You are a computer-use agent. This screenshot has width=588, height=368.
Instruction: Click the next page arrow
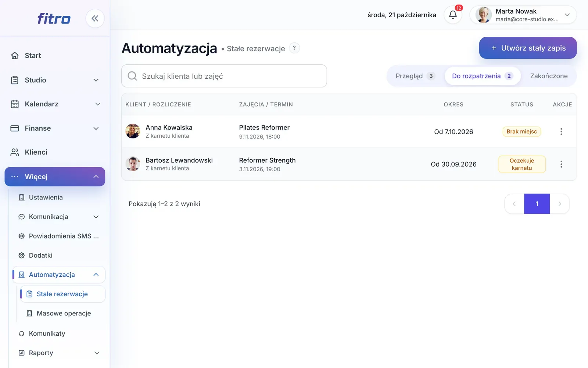(560, 204)
